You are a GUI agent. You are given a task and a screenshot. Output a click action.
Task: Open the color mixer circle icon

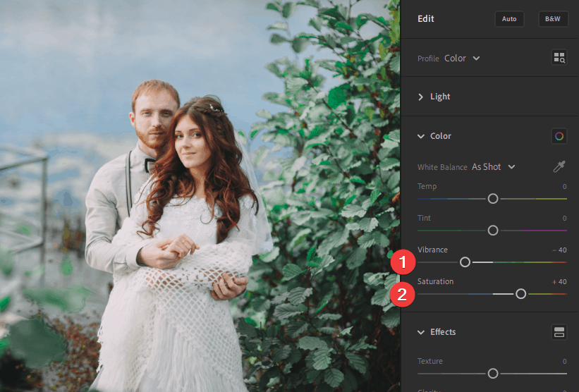(559, 136)
